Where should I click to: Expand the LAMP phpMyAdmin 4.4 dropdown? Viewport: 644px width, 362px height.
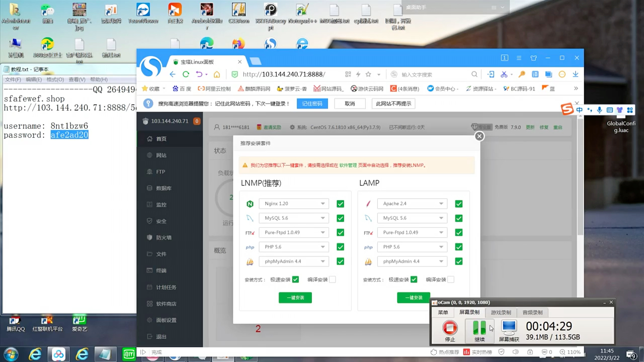pos(412,261)
